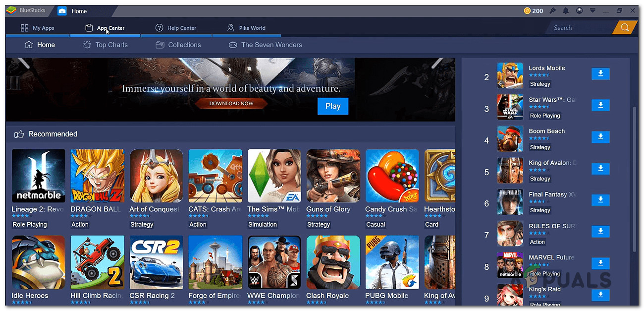Click the Lords Mobile title text
This screenshot has height=311, width=644.
[547, 68]
